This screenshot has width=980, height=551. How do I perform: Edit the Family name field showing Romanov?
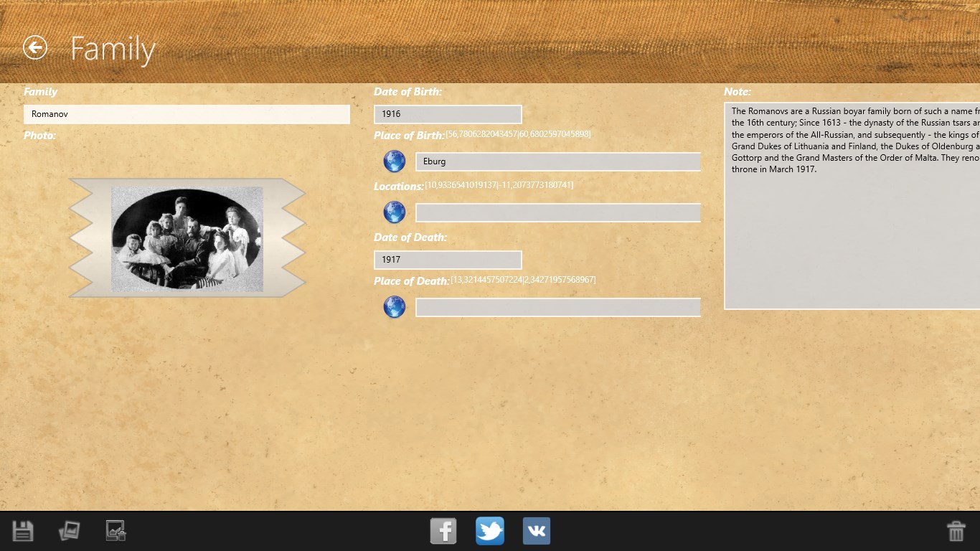point(187,114)
